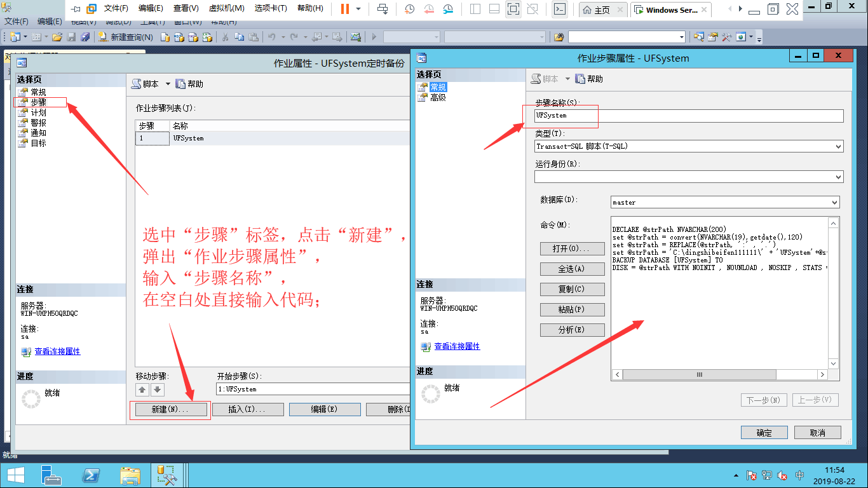
Task: Click the cut scissors icon in SSMS toolbar
Action: click(x=225, y=37)
